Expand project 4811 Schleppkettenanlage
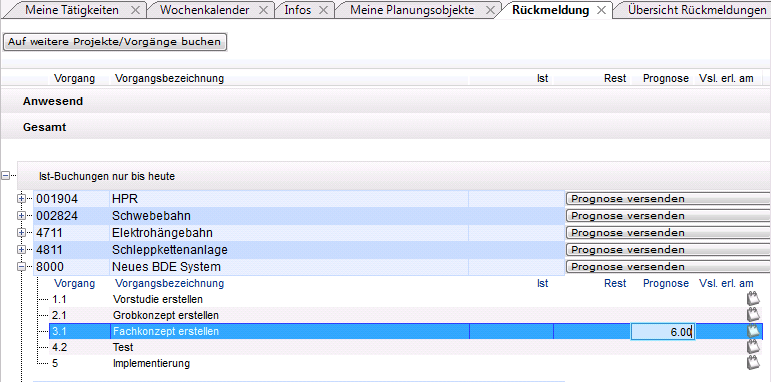The height and width of the screenshot is (382, 772). pos(21,250)
